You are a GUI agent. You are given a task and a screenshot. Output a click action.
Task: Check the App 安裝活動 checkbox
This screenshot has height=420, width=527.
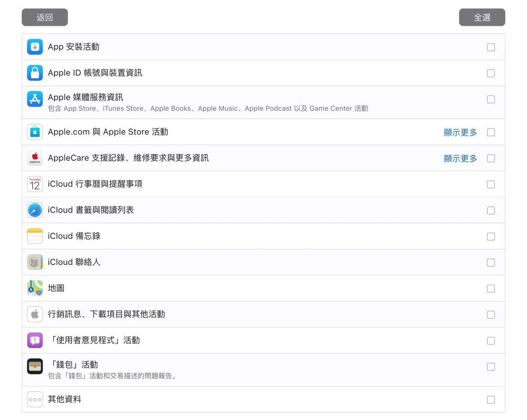491,47
